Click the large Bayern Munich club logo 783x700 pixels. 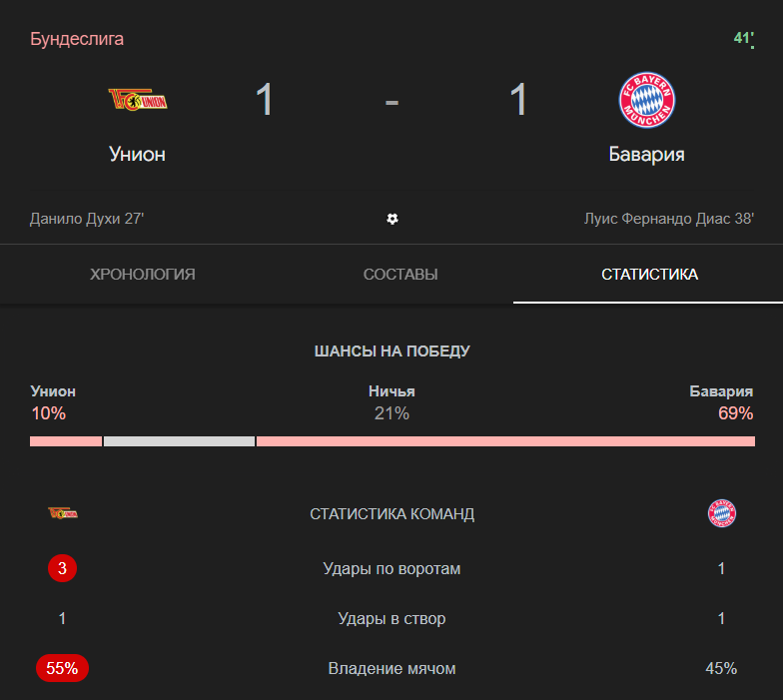click(x=646, y=100)
